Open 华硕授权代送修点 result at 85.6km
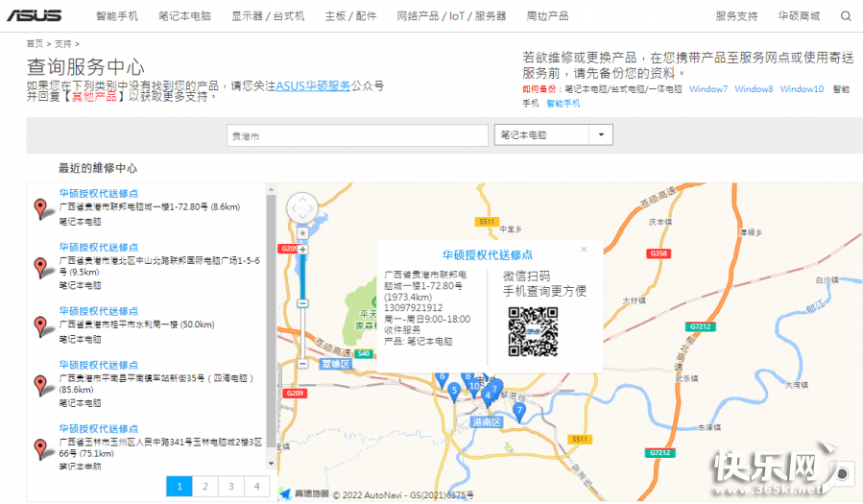Image resolution: width=863 pixels, height=504 pixels. click(99, 365)
